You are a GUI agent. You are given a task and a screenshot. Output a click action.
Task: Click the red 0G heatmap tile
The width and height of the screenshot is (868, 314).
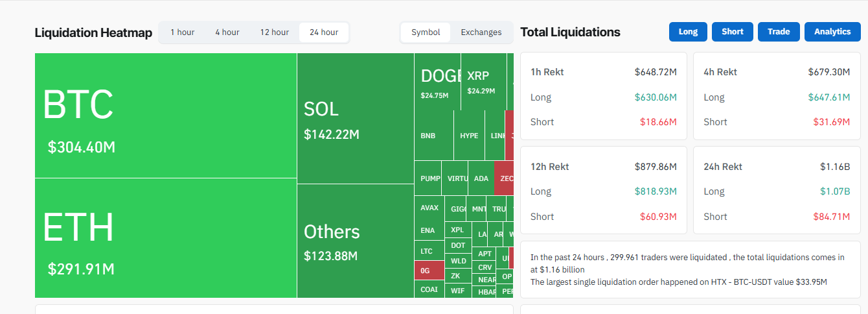click(428, 271)
